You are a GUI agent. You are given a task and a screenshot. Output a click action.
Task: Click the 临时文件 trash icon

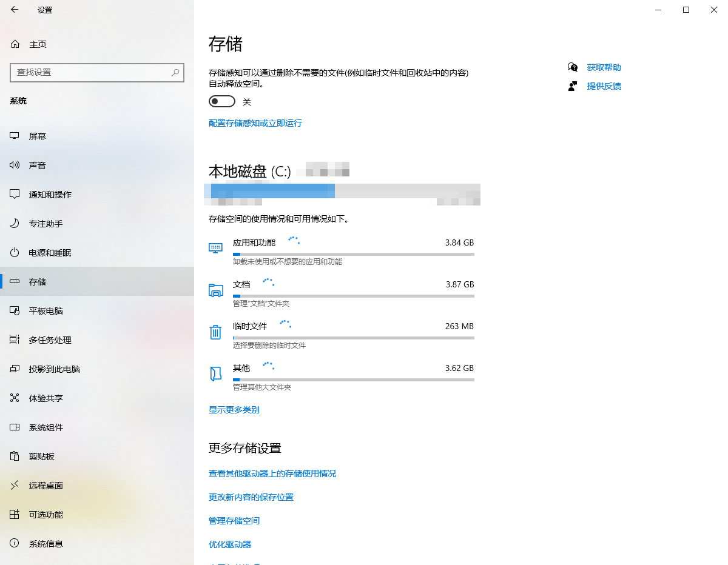215,332
